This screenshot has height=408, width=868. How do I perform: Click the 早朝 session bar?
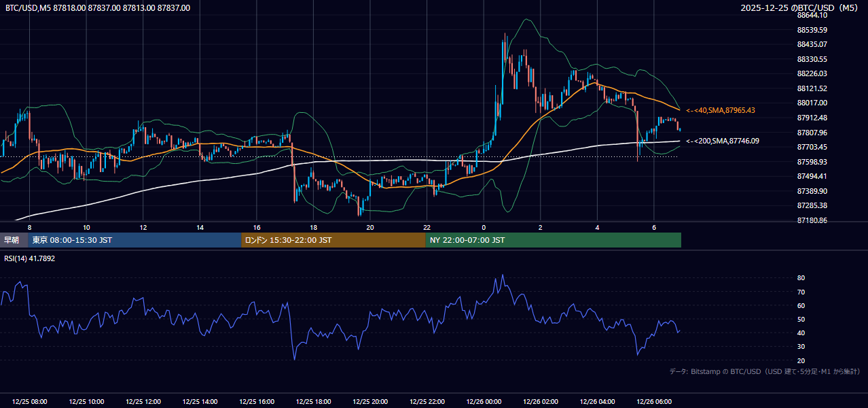point(14,240)
